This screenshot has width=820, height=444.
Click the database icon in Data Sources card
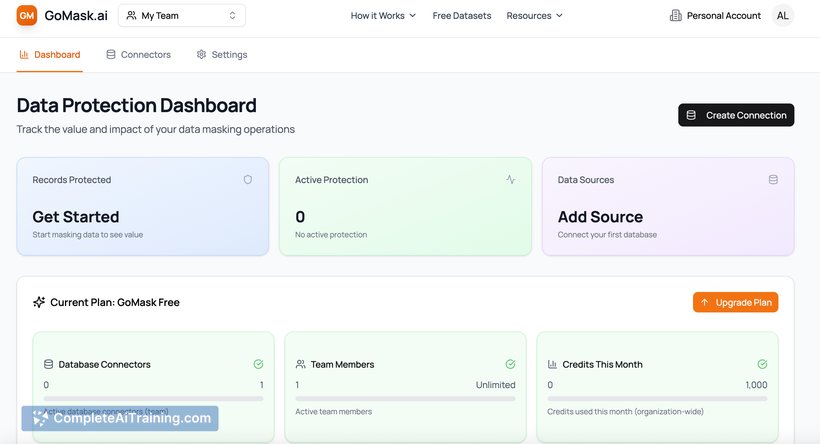click(773, 180)
